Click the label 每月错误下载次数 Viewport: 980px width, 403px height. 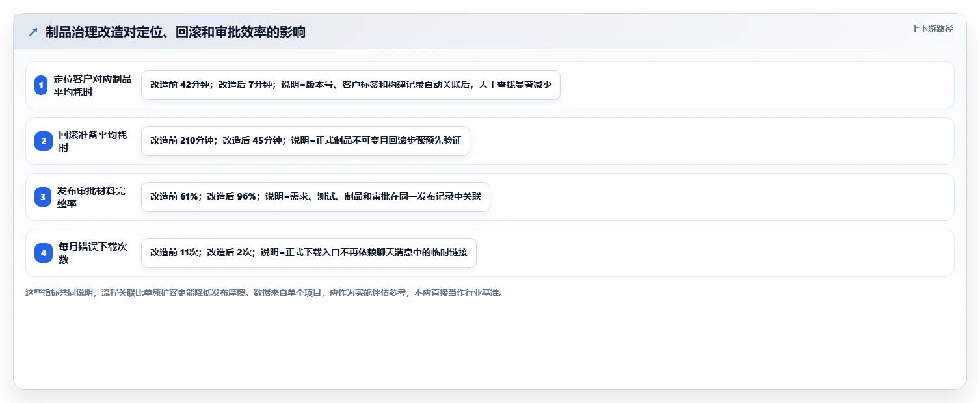pos(93,253)
